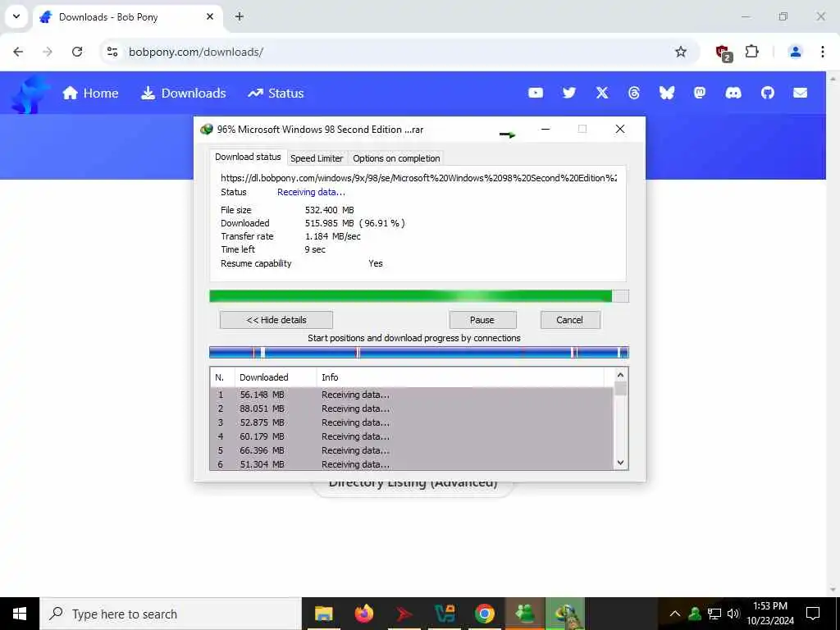Show hidden tray icons chevron

click(675, 614)
